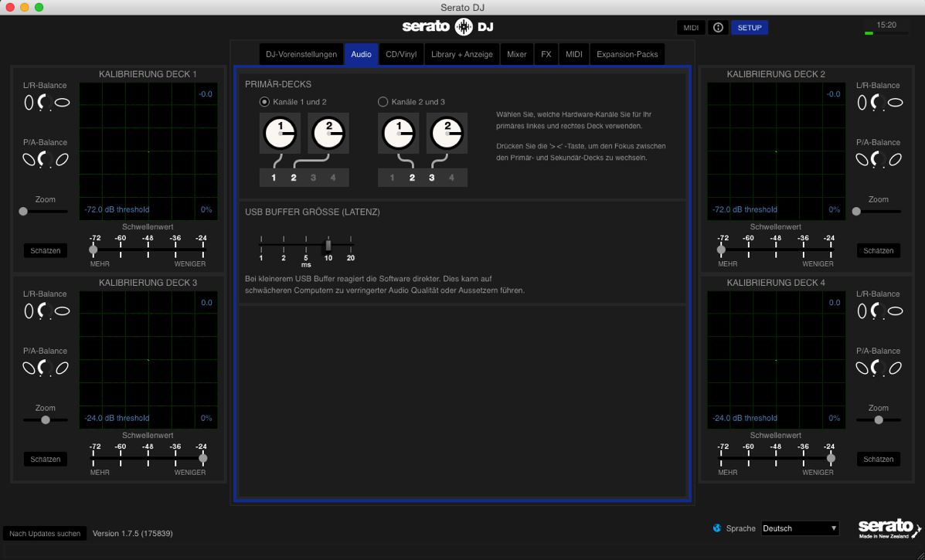This screenshot has width=925, height=560.
Task: Select the Kanäle 1 und 2 radio button
Action: coord(264,102)
